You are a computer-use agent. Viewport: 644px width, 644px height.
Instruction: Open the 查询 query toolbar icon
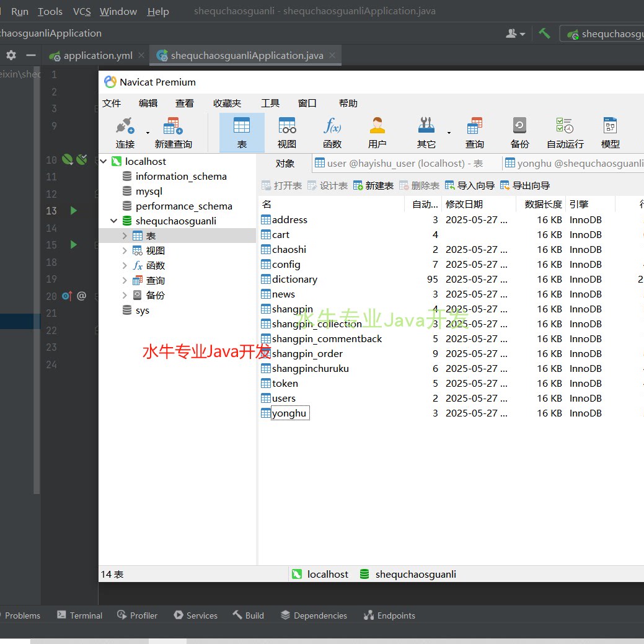(474, 126)
